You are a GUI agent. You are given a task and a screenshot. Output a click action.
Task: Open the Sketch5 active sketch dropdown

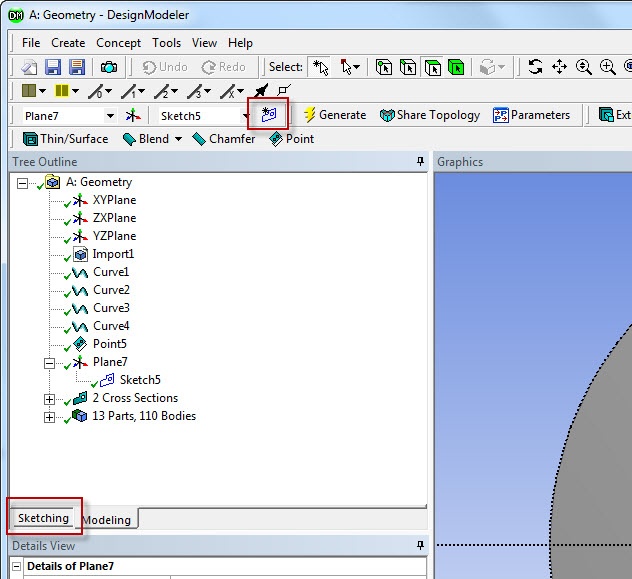pyautogui.click(x=245, y=116)
